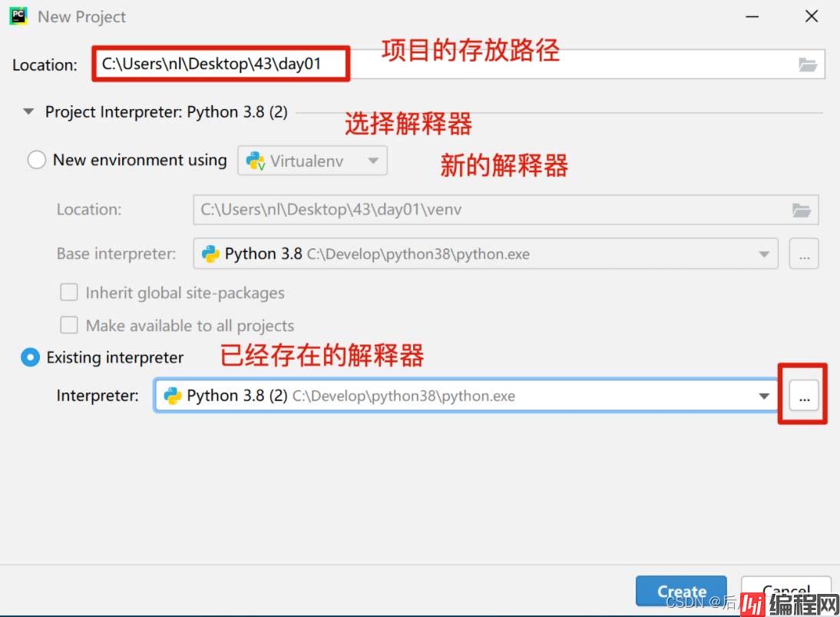Click the Create button
The height and width of the screenshot is (617, 840).
(681, 592)
